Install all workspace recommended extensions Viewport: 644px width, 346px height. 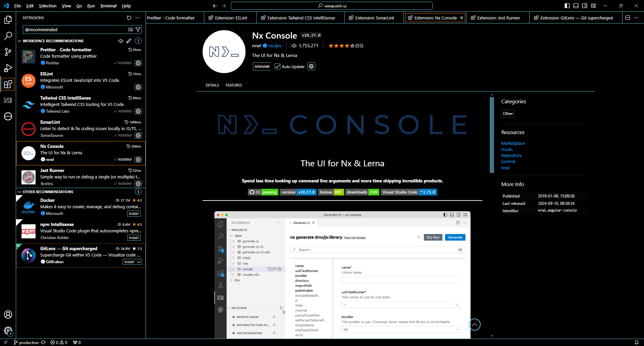[x=121, y=41]
